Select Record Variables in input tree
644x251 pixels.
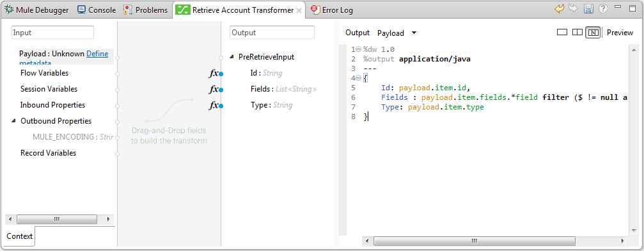click(49, 153)
